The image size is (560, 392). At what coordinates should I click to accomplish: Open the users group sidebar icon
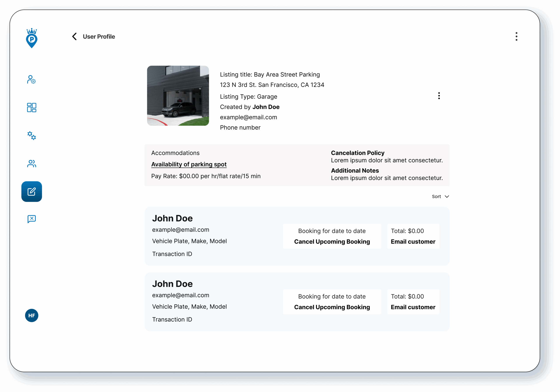click(x=31, y=163)
